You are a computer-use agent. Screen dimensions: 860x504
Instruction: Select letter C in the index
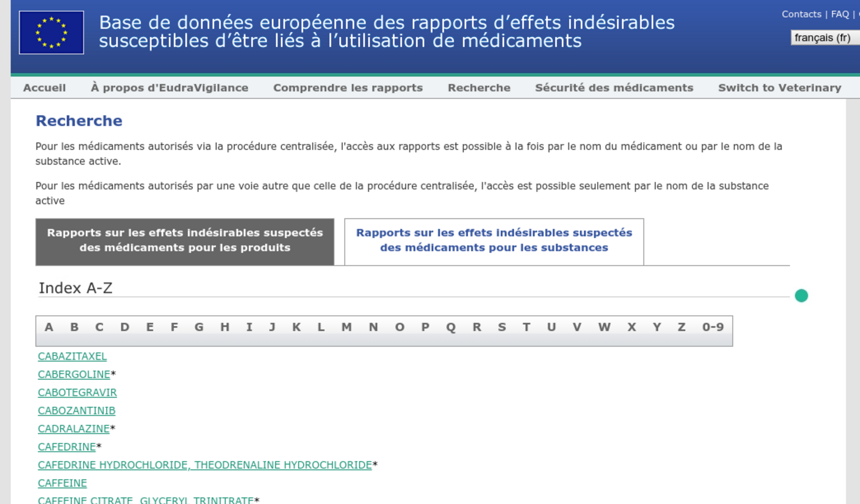(99, 327)
